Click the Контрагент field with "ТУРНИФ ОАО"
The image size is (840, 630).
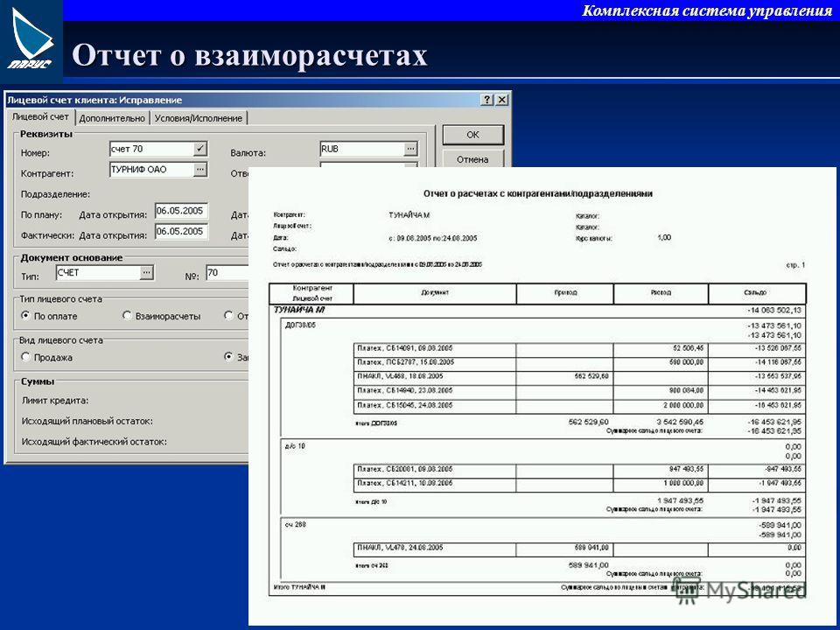[151, 169]
